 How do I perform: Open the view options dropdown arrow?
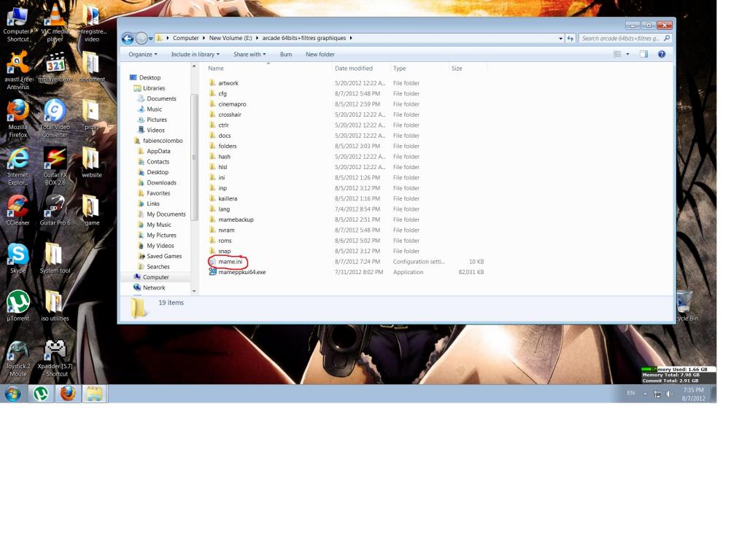pyautogui.click(x=627, y=54)
